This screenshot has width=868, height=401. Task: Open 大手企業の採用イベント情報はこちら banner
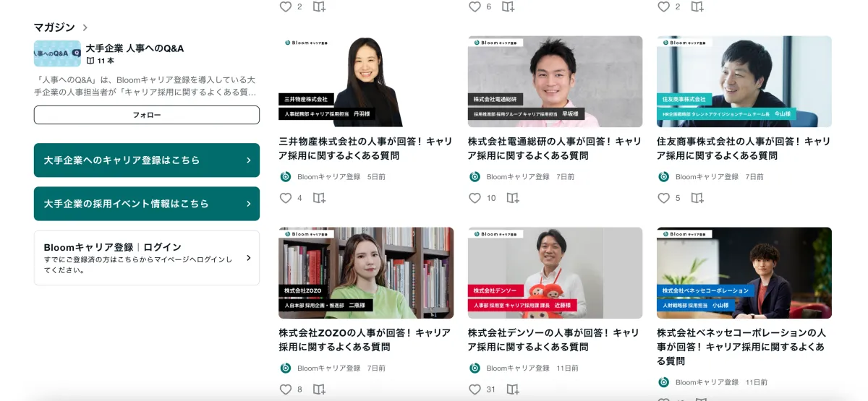(147, 204)
